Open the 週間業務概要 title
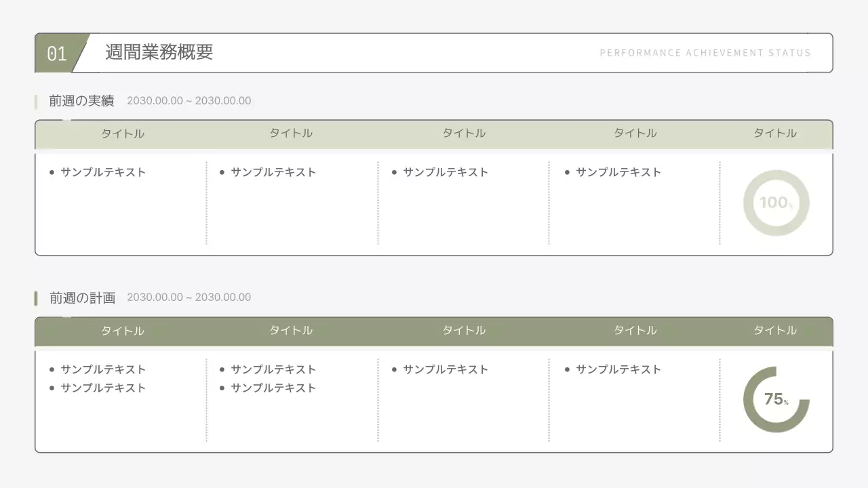This screenshot has height=488, width=868. pyautogui.click(x=158, y=52)
